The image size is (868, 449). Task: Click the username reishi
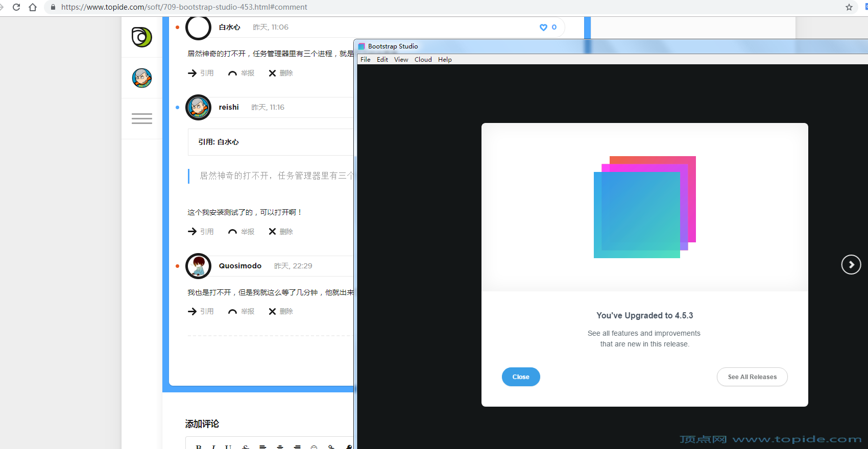229,107
